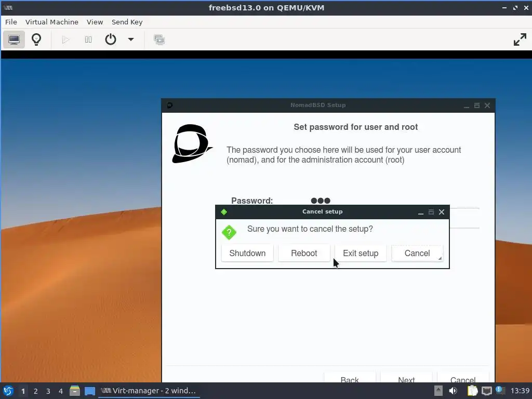Select Virt-manager taskbar entry

click(x=149, y=391)
